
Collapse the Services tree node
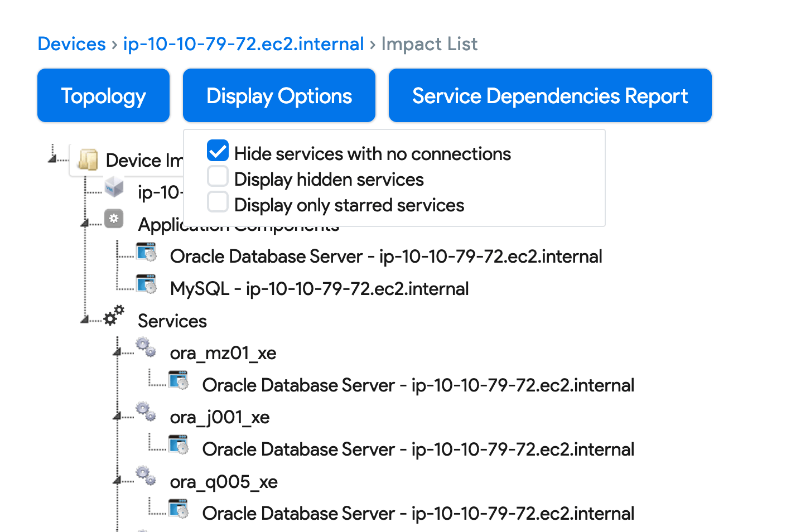(x=85, y=320)
